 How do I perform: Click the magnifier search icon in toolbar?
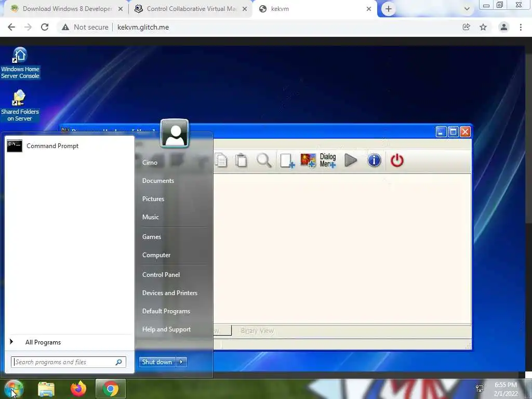coord(264,160)
